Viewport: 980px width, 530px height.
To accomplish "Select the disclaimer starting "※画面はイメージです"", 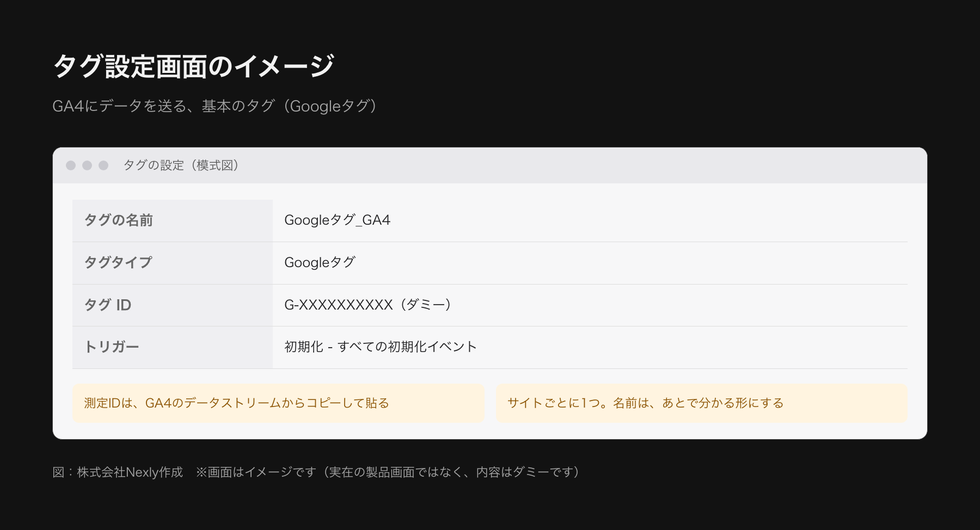I will [389, 472].
